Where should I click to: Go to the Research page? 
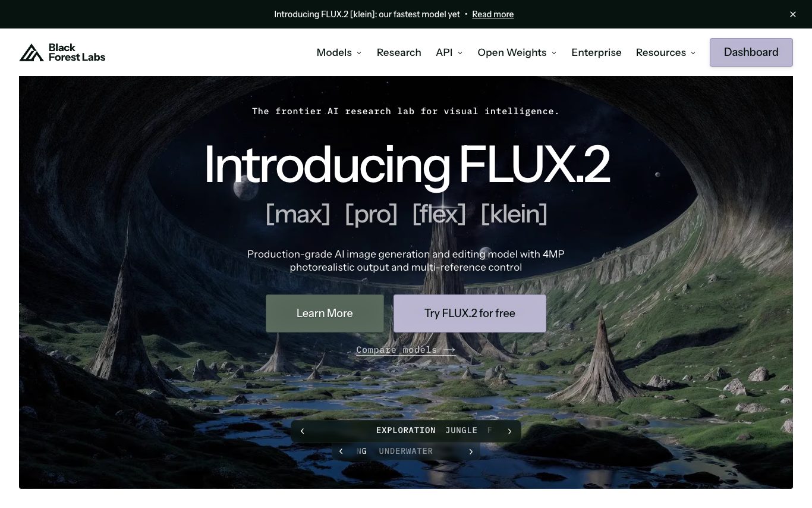click(x=399, y=52)
